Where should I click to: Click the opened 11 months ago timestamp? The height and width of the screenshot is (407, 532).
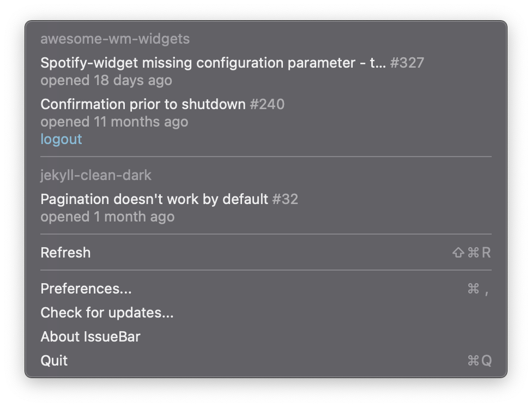[x=114, y=121]
